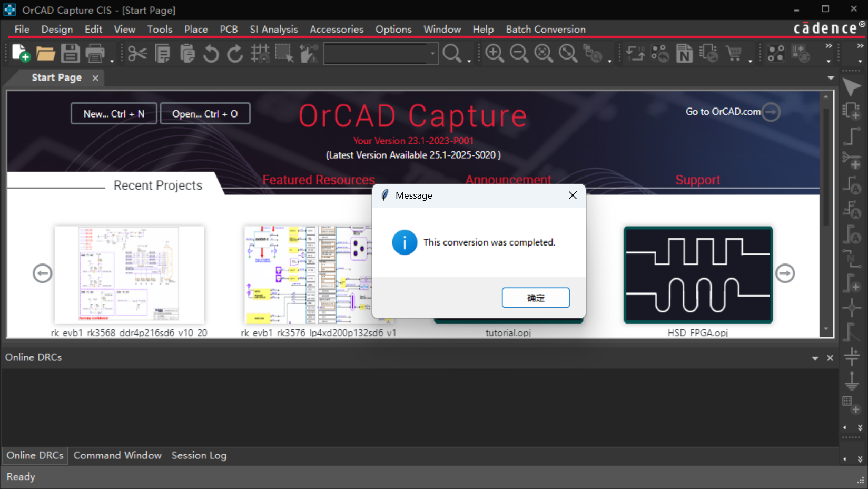Open the HSD_FPGA.opj project thumbnail
The image size is (868, 489).
coord(698,275)
